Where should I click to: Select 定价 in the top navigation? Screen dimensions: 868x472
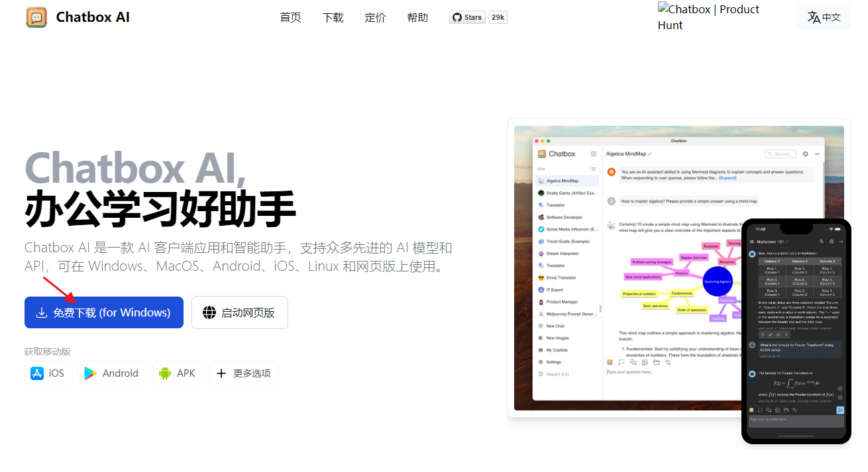pyautogui.click(x=375, y=17)
